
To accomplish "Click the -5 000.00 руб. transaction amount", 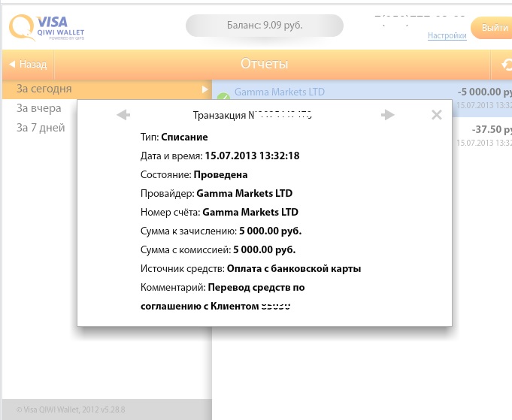I will tap(483, 92).
